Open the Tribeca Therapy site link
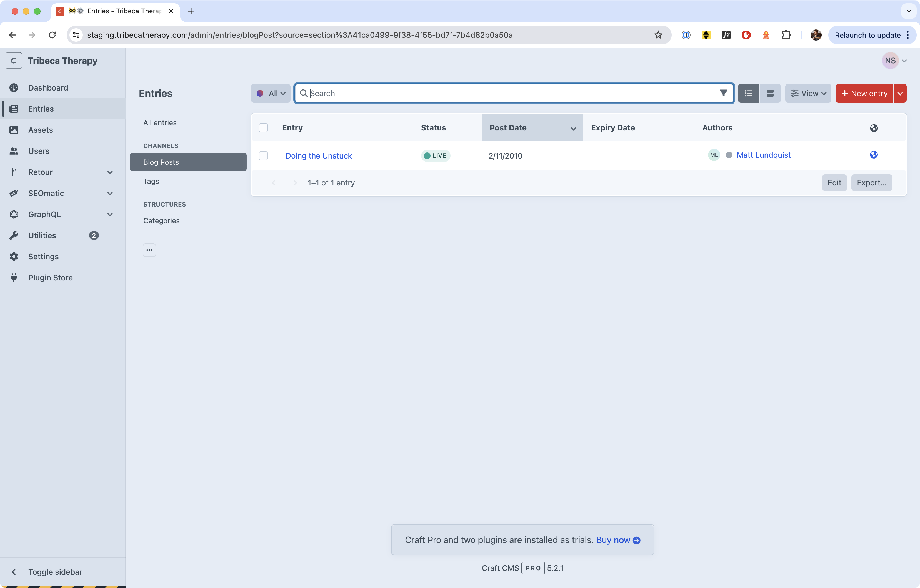The image size is (920, 588). click(x=63, y=61)
